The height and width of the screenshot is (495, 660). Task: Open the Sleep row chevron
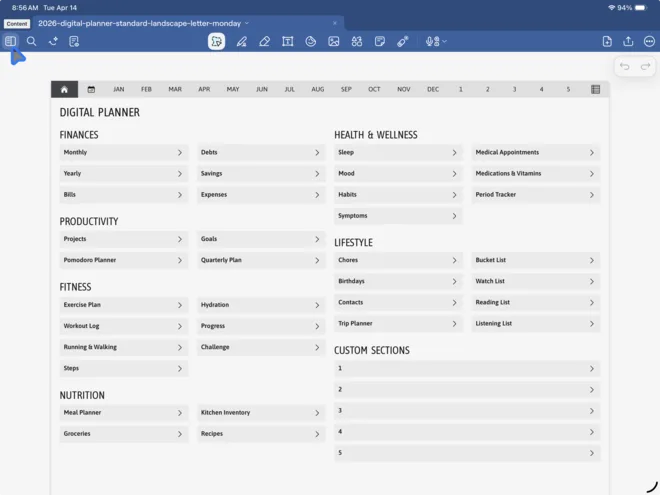click(454, 152)
